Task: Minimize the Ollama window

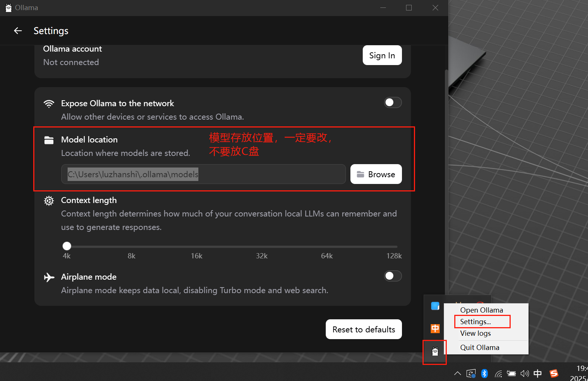Action: point(383,8)
